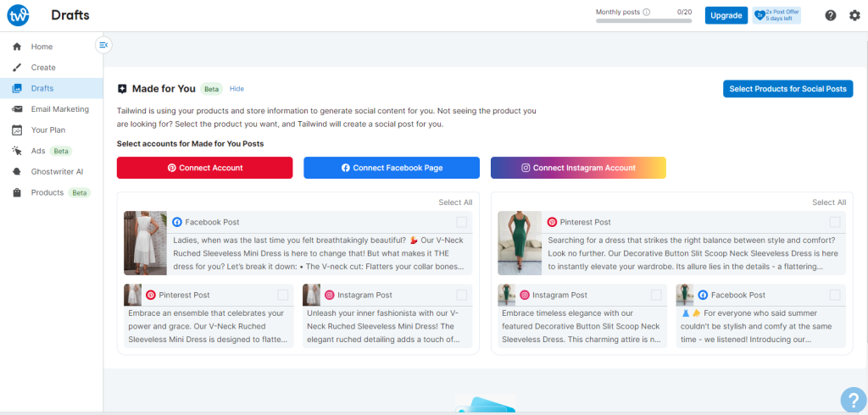Image resolution: width=868 pixels, height=415 pixels.
Task: Click the Ghostwriter AI ghost icon
Action: 17,172
